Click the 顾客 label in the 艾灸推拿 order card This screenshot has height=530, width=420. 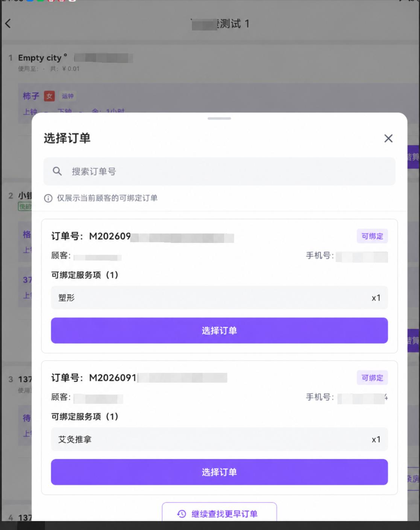click(61, 397)
